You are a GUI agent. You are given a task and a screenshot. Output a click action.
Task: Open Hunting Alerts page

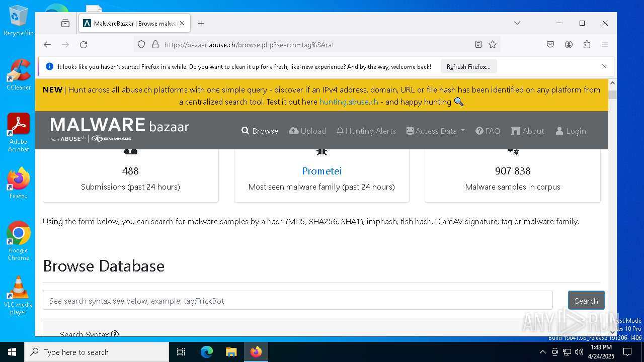(366, 131)
